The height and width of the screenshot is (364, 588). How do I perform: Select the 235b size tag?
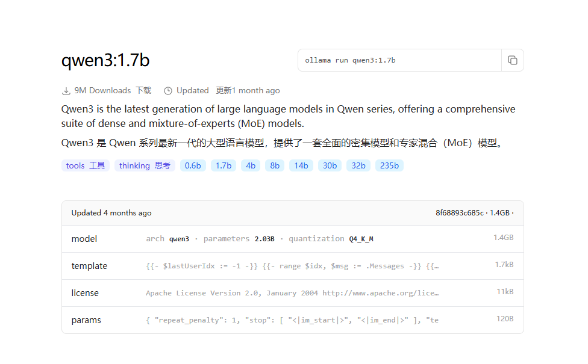[389, 165]
